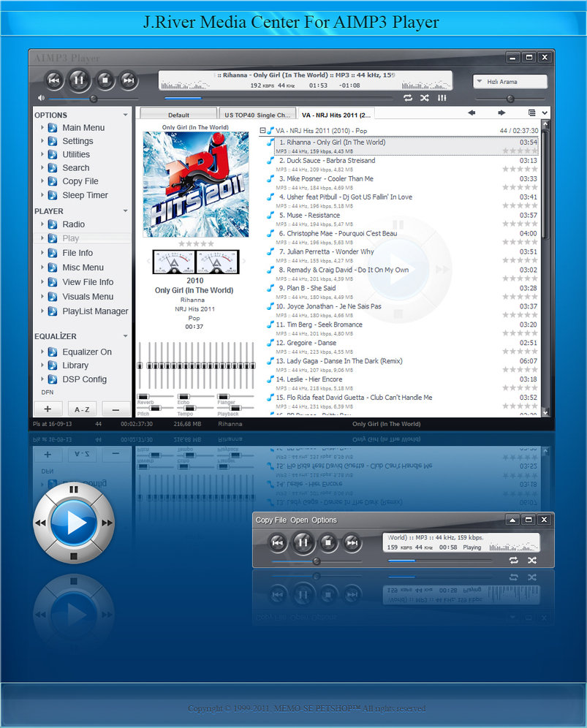
Task: Toggle repeat mode in the main player
Action: click(x=408, y=98)
